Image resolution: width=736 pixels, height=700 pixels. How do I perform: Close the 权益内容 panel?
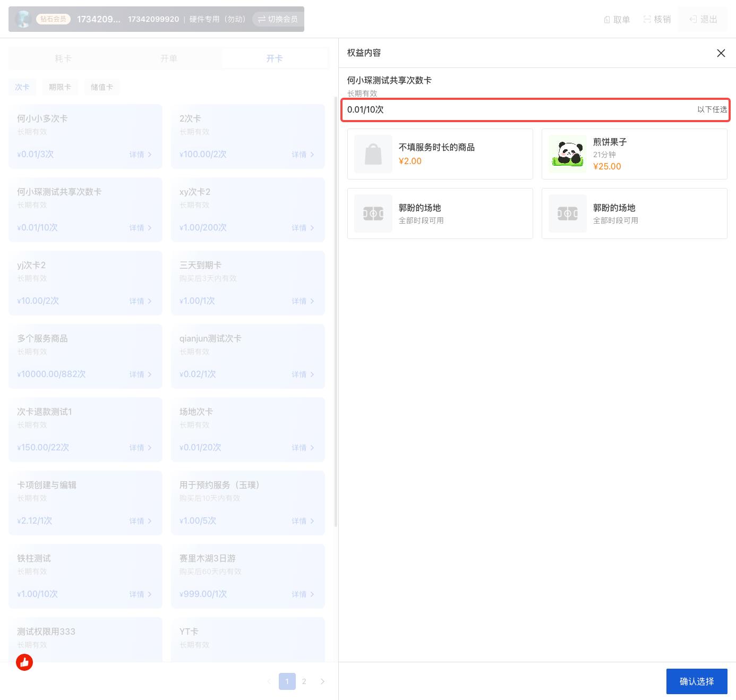pyautogui.click(x=721, y=53)
